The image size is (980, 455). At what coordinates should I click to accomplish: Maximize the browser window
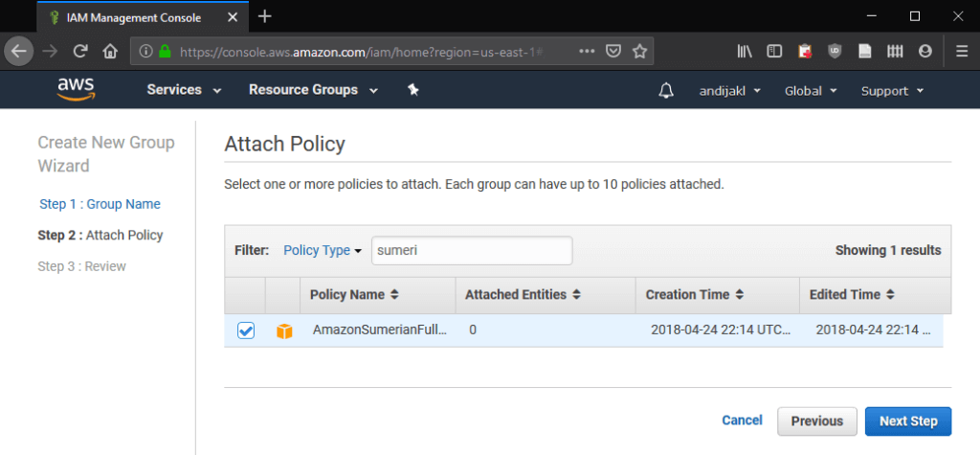pyautogui.click(x=915, y=17)
